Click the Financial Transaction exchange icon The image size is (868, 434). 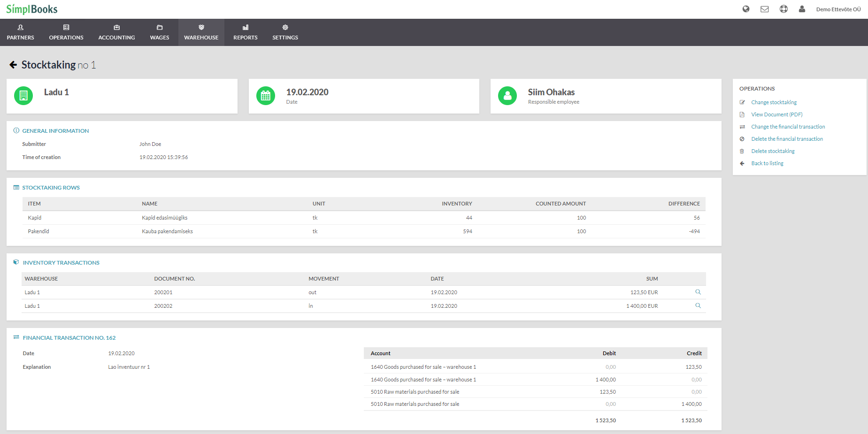[16, 337]
